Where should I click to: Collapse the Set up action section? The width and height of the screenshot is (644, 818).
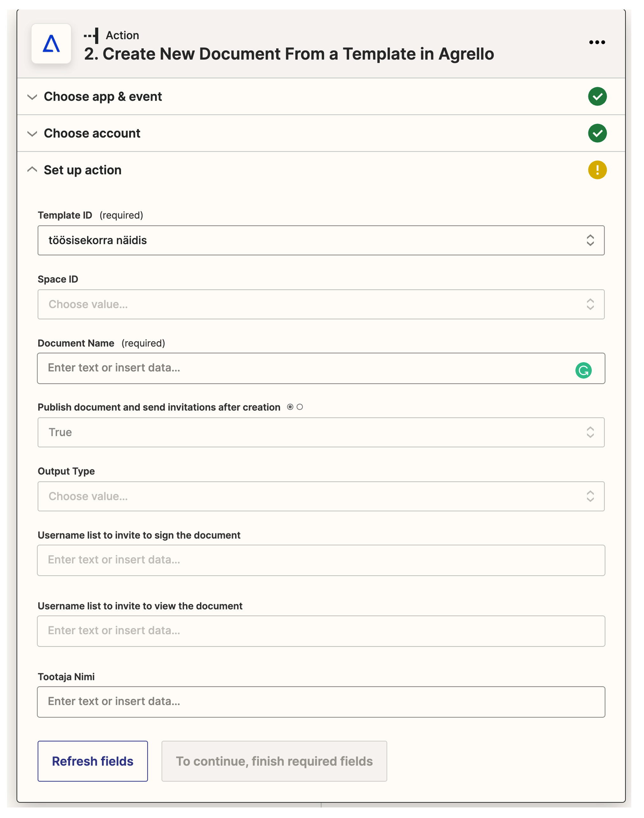pos(32,170)
